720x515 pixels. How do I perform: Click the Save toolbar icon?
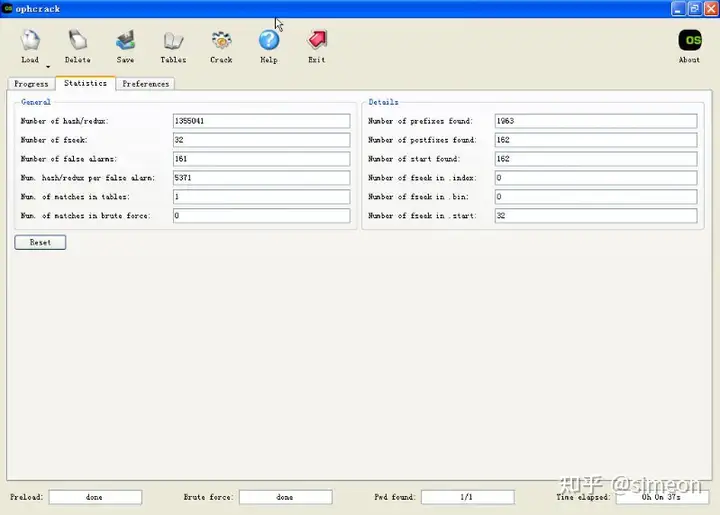125,40
